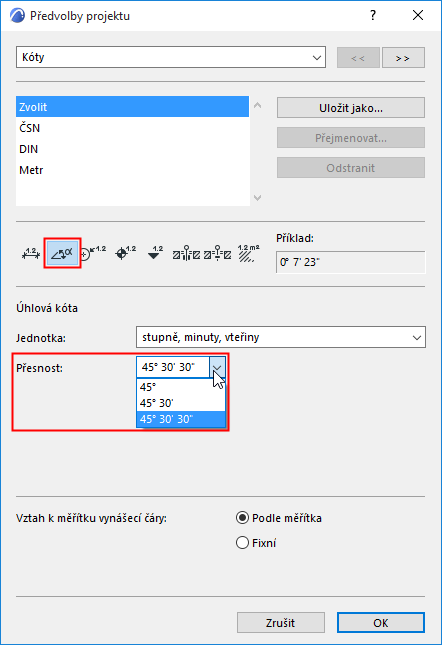Collapse the Přesnost dropdown via its arrow
This screenshot has height=645, width=442.
217,367
